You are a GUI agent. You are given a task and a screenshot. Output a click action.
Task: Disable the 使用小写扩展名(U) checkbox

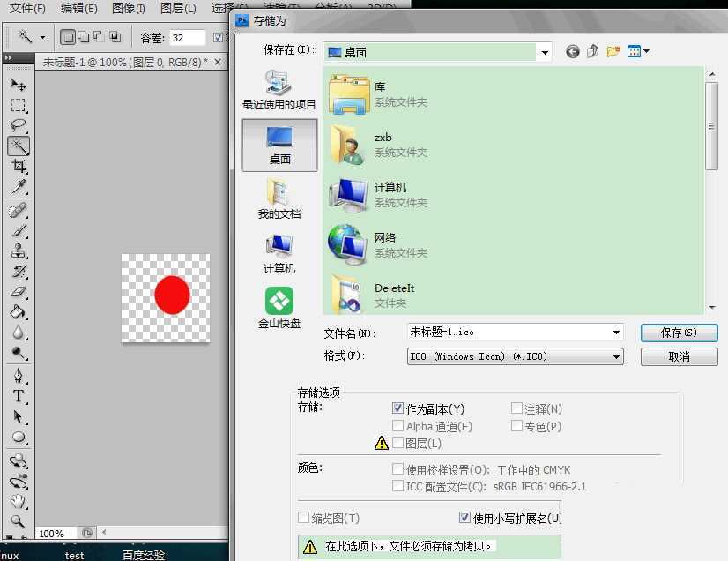(x=465, y=518)
